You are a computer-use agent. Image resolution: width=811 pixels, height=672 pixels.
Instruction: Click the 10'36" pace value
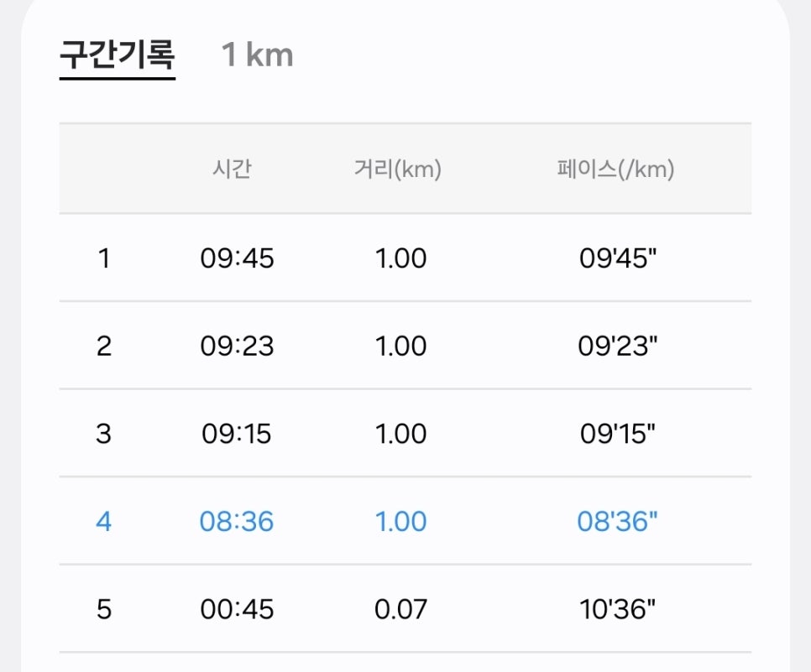618,609
